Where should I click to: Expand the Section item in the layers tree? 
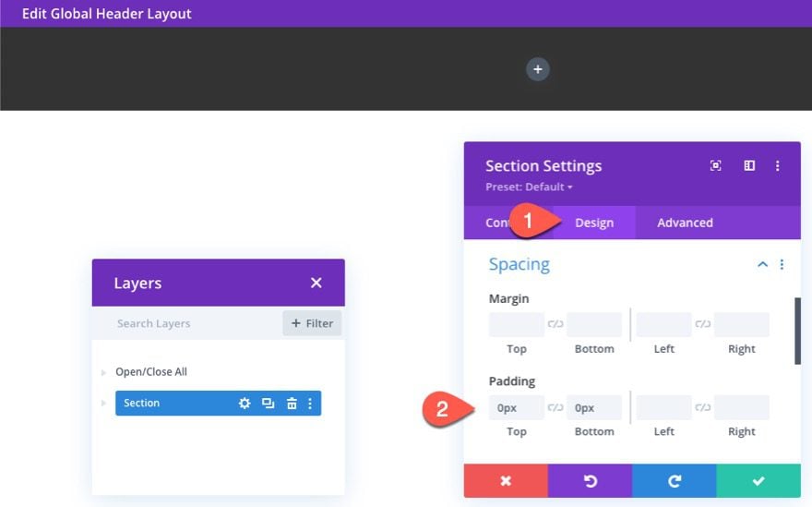point(103,404)
